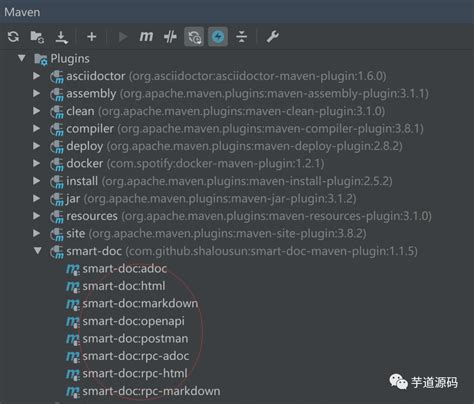The width and height of the screenshot is (474, 404).
Task: Click the resources plugin icon
Action: [x=57, y=217]
